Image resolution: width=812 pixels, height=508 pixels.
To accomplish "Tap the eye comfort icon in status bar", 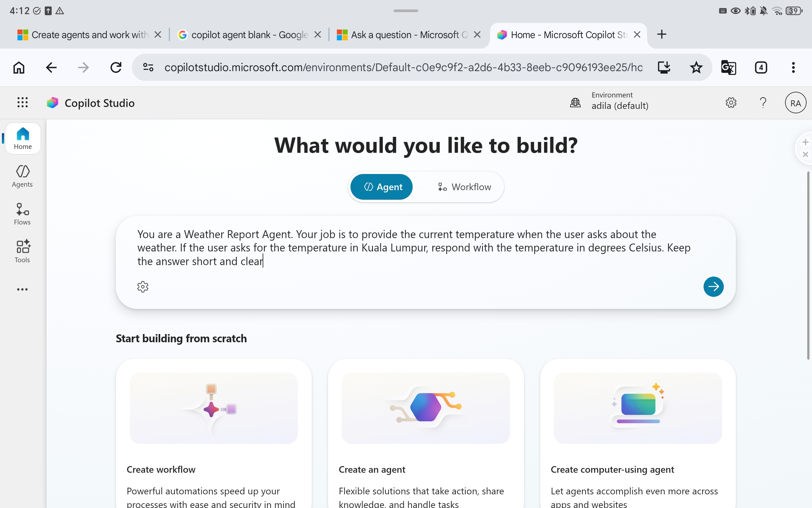I will click(736, 11).
